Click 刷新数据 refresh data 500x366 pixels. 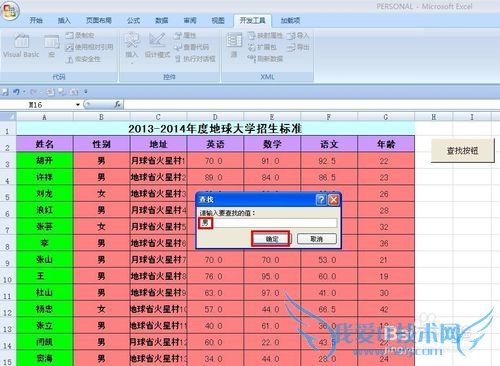pos(265,59)
